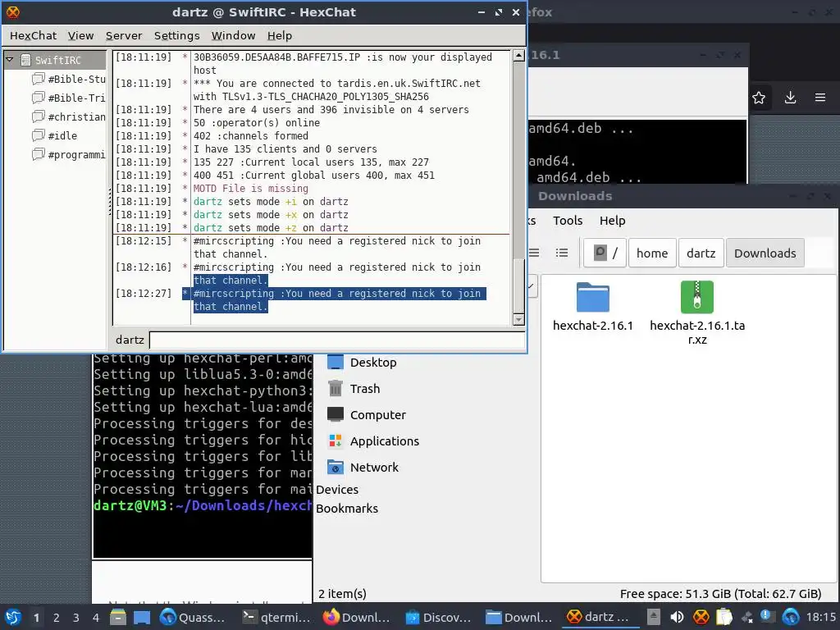Click the root '/' path button
The height and width of the screenshot is (630, 840).
605,253
